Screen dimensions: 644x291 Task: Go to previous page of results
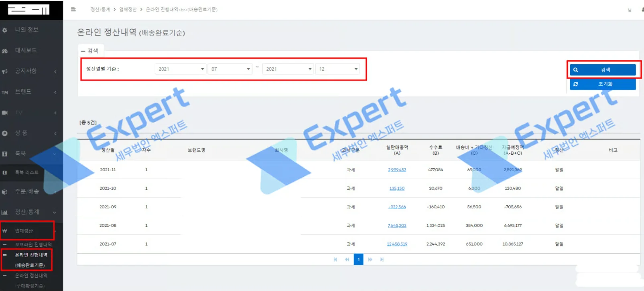(x=347, y=260)
